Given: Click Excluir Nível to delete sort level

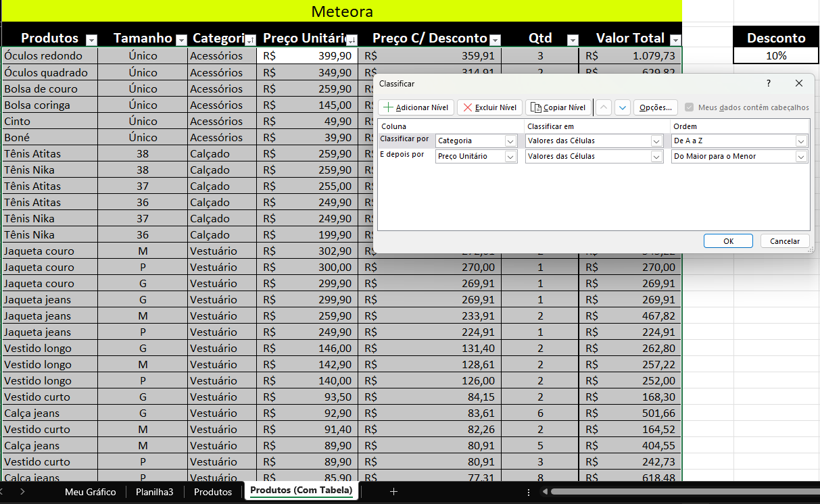Looking at the screenshot, I should point(489,107).
